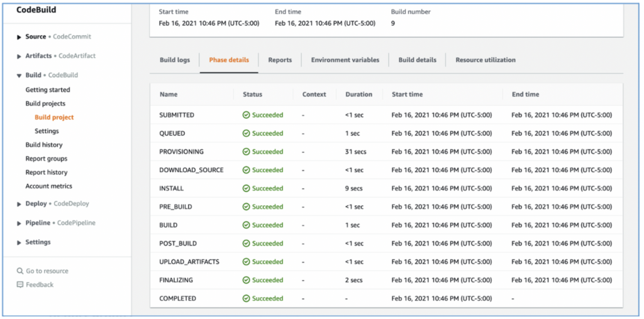The image size is (644, 319).
Task: Click the Feedback link
Action: coord(40,284)
